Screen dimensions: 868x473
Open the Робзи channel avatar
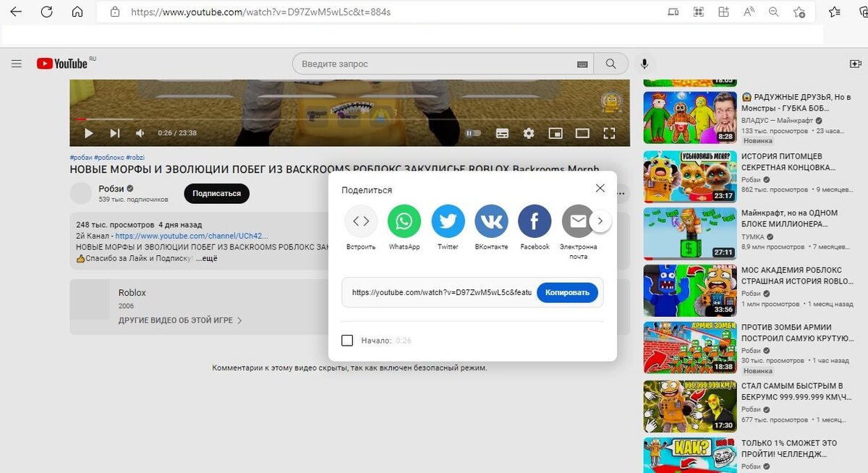coord(81,194)
